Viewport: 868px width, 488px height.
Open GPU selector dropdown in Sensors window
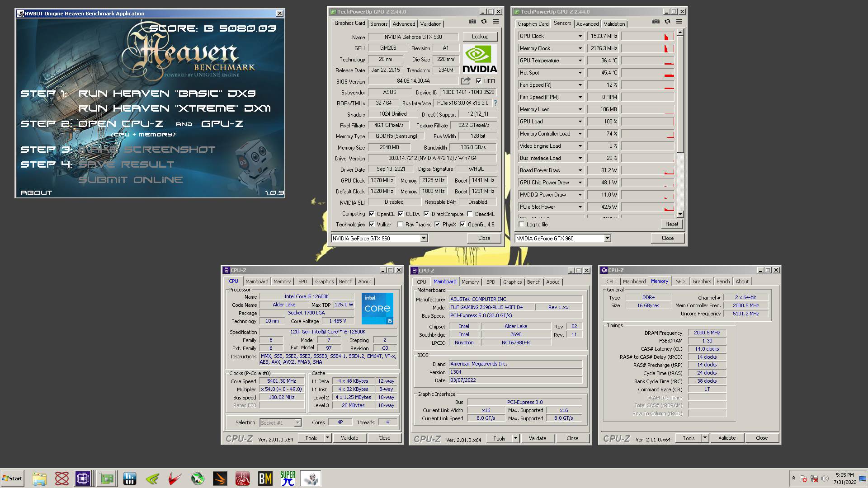[x=607, y=239]
